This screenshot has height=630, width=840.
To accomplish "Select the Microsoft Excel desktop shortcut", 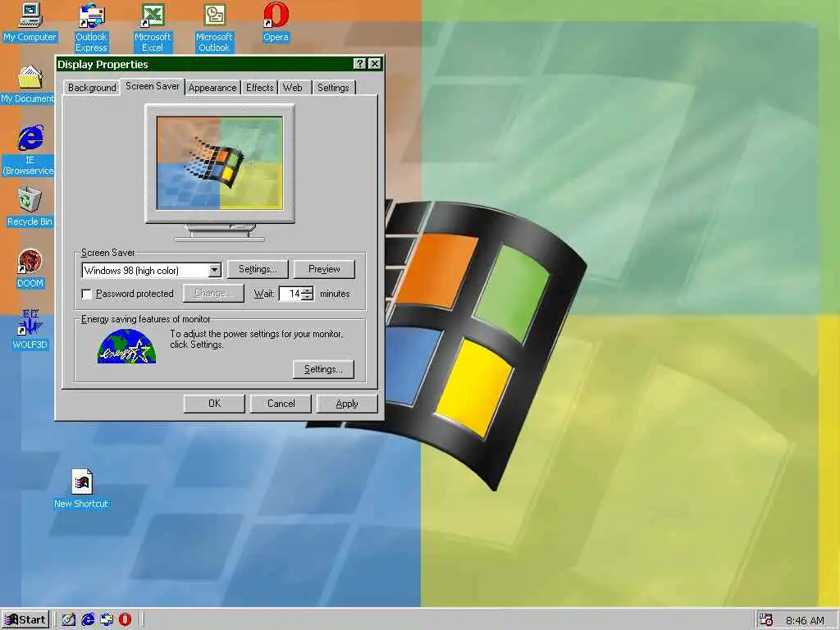I will point(152,27).
